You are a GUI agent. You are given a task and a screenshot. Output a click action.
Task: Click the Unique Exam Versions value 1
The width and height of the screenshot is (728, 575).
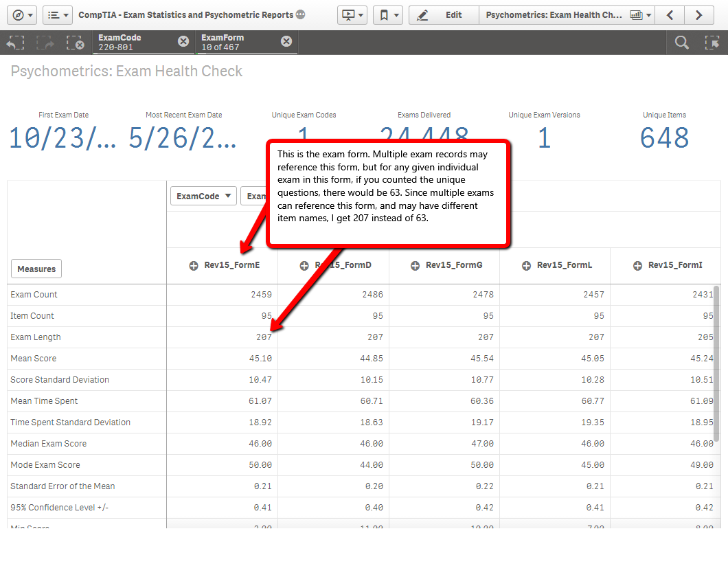[544, 138]
